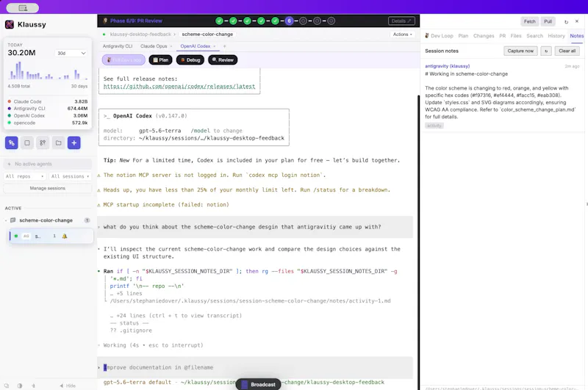The image size is (588, 390).
Task: Click the third completed phase checkmark
Action: click(247, 21)
